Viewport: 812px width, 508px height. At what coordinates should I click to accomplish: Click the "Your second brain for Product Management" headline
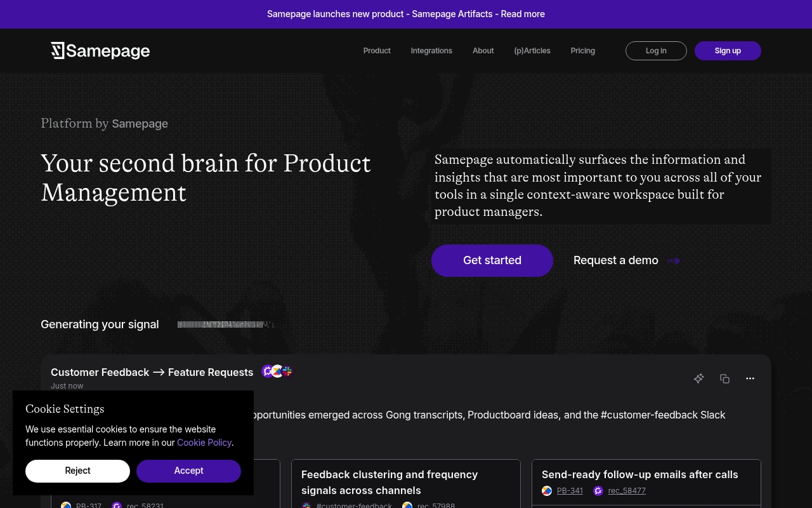(x=206, y=178)
